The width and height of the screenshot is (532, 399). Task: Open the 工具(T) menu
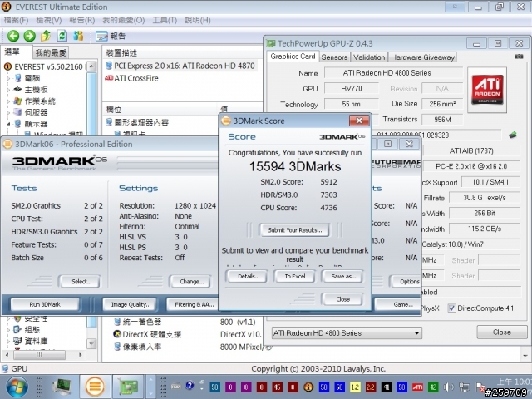[x=165, y=20]
